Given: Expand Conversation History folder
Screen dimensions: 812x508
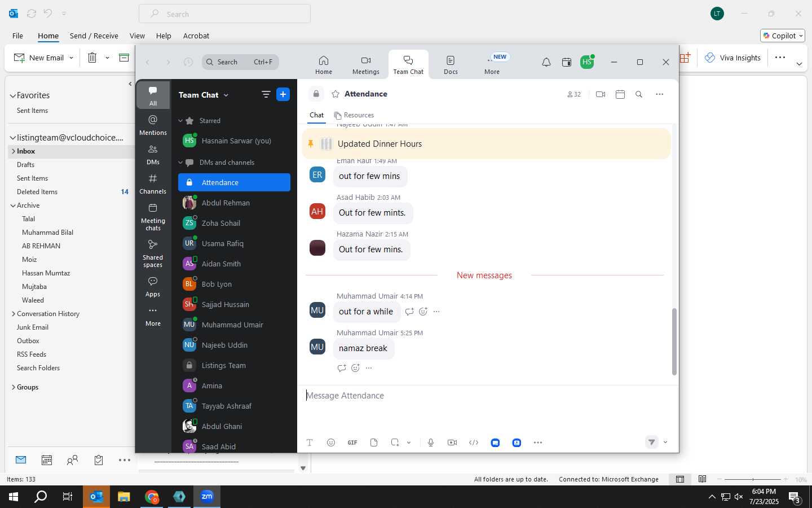Looking at the screenshot, I should (13, 314).
